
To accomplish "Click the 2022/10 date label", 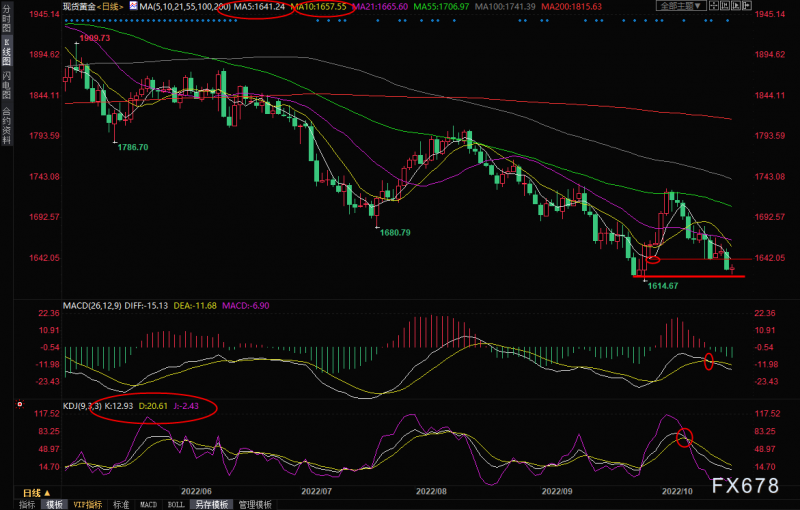I will pos(677,491).
